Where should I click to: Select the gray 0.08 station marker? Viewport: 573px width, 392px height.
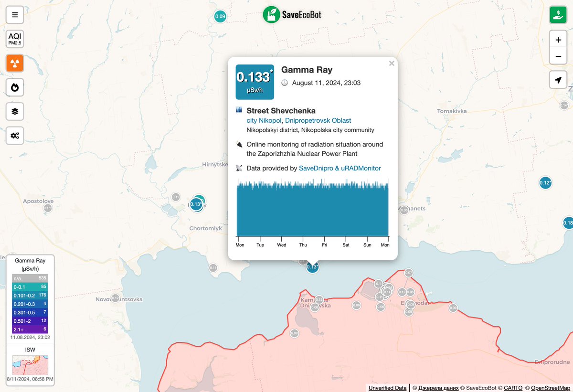pos(410,292)
